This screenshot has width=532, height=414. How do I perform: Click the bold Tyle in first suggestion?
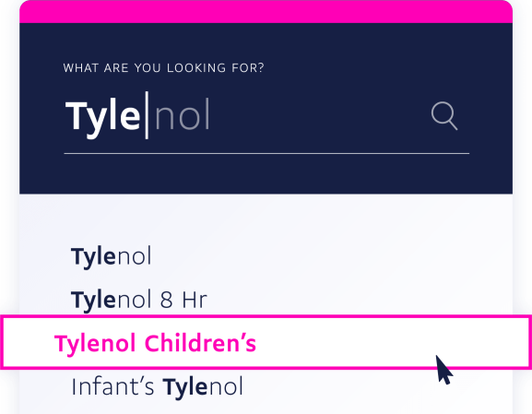(x=93, y=257)
